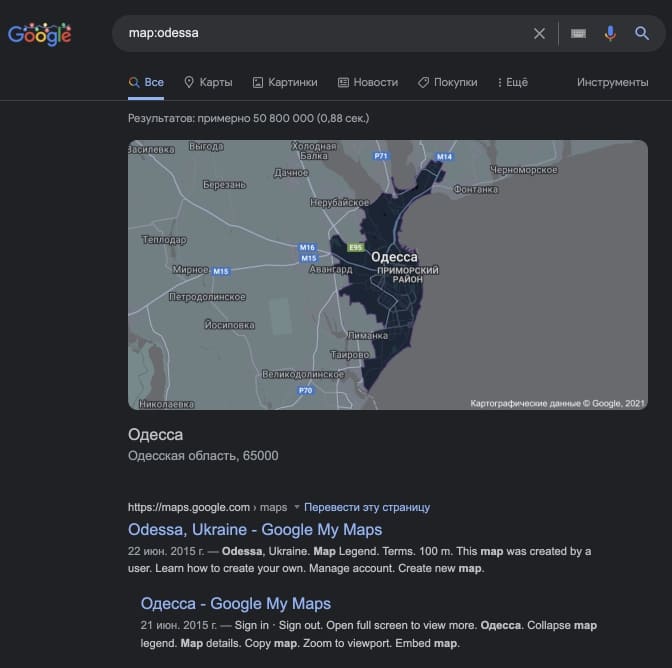The width and height of the screenshot is (672, 668).
Task: Click the Великодолинское label on map
Action: click(303, 374)
